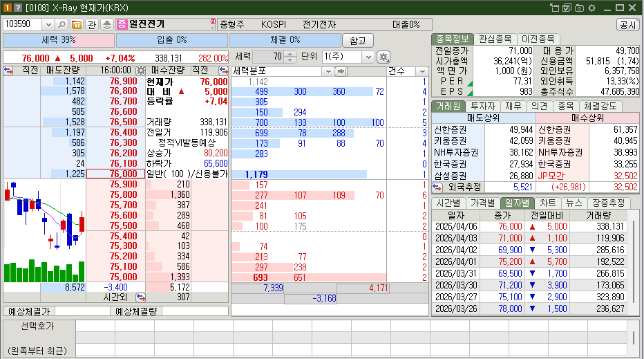This screenshot has height=359, width=644.
Task: Expand the 건수 dropdown
Action: [422, 71]
